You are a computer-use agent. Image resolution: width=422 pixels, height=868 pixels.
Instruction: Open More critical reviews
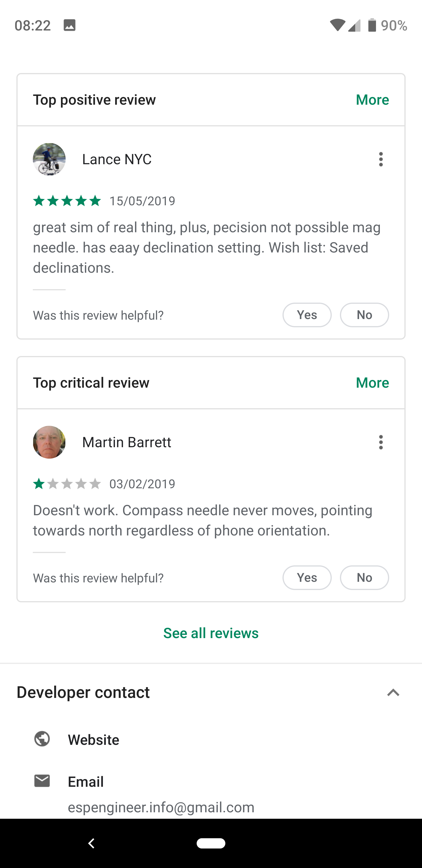tap(372, 383)
